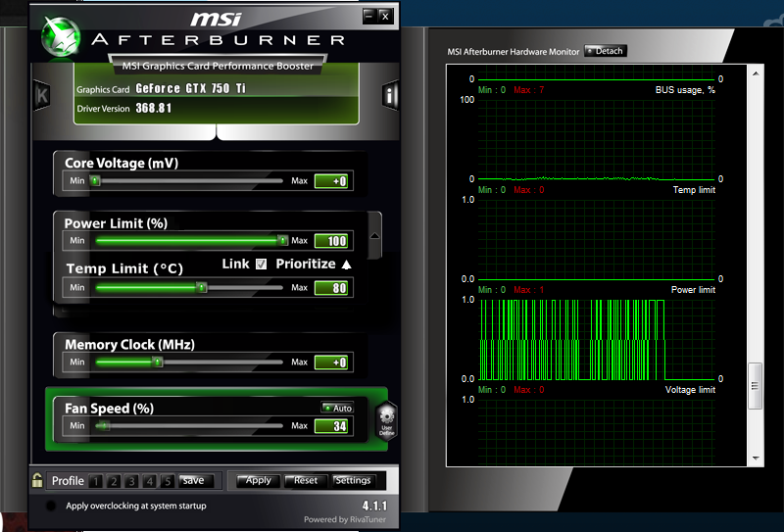The width and height of the screenshot is (784, 532).
Task: Click the Core Voltage slider handle
Action: pos(95,180)
